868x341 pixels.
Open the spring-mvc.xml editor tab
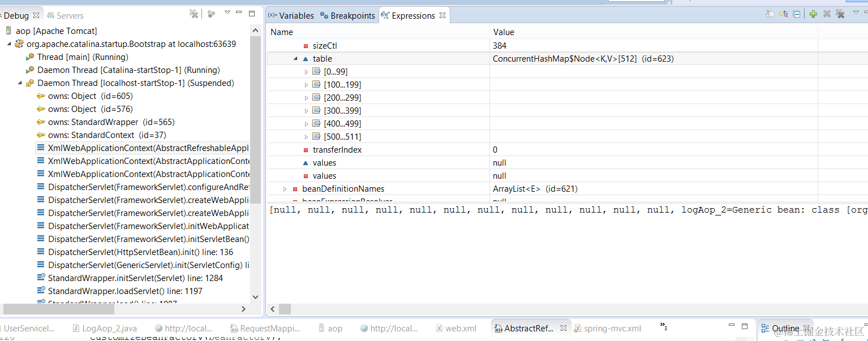coord(607,328)
